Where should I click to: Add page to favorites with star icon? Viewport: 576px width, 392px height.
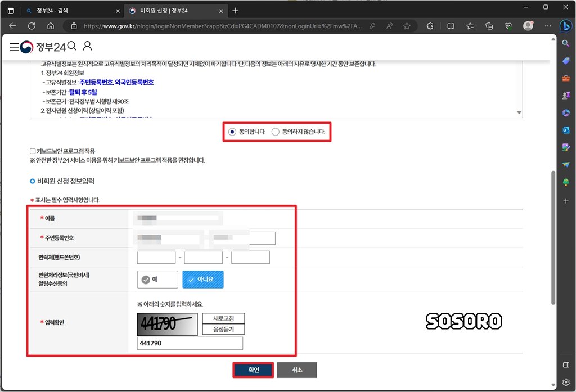click(407, 26)
